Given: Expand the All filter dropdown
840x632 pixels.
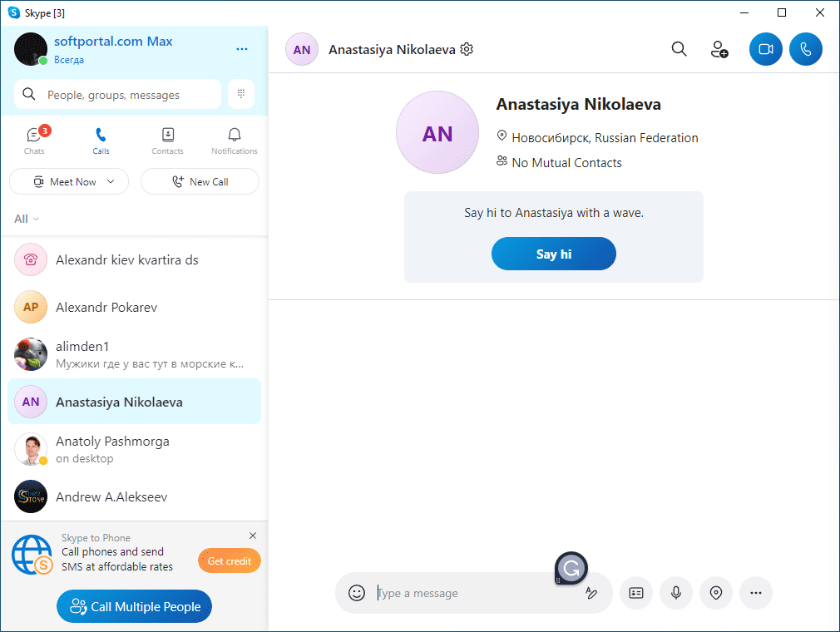Looking at the screenshot, I should 27,219.
